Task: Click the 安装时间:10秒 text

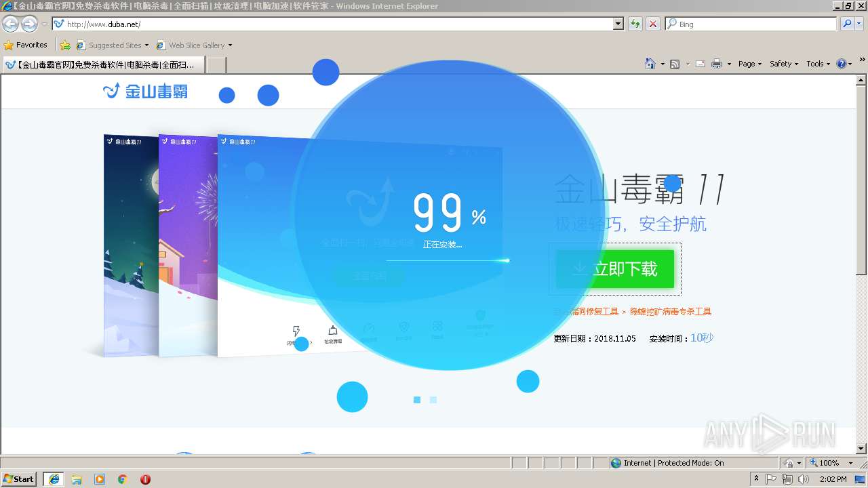Action: pos(681,338)
